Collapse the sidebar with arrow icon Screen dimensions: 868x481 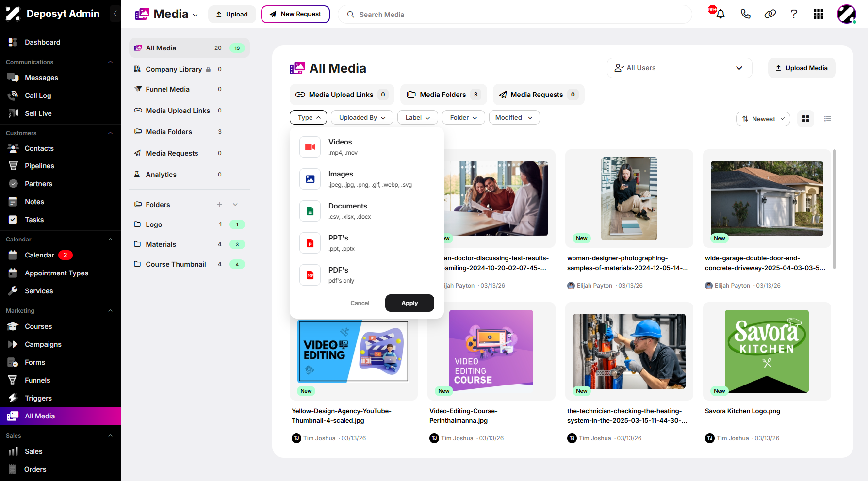coord(115,14)
